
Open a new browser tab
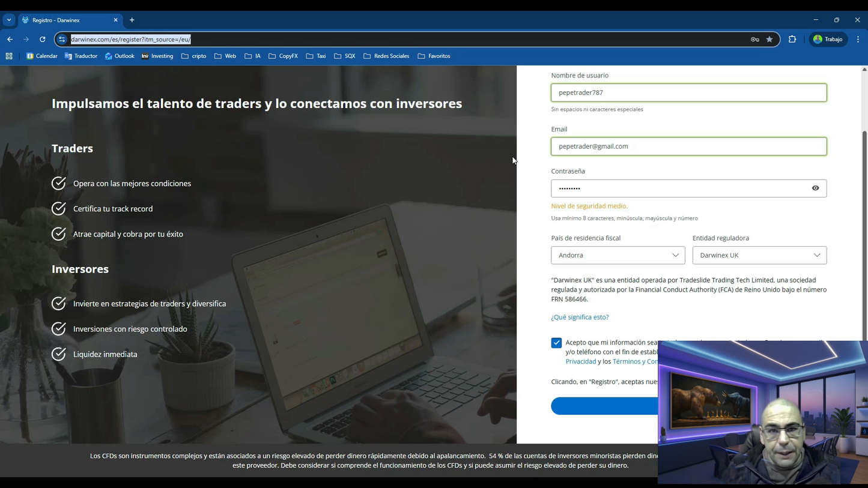click(x=132, y=20)
